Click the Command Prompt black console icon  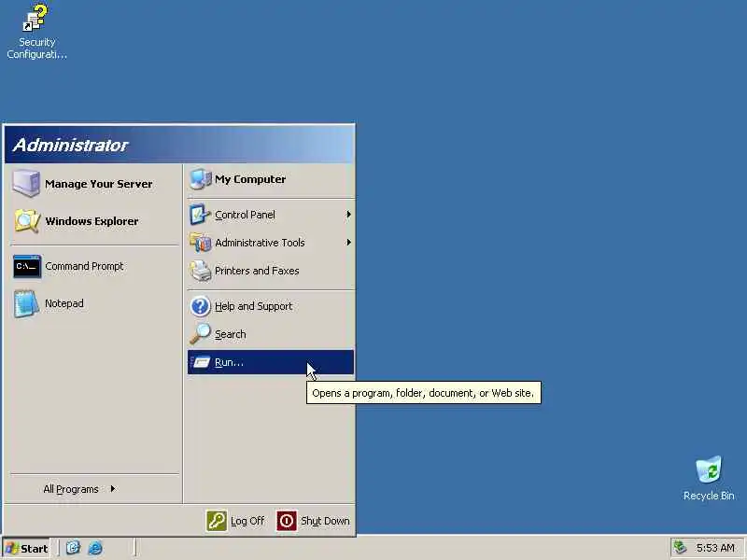[27, 266]
